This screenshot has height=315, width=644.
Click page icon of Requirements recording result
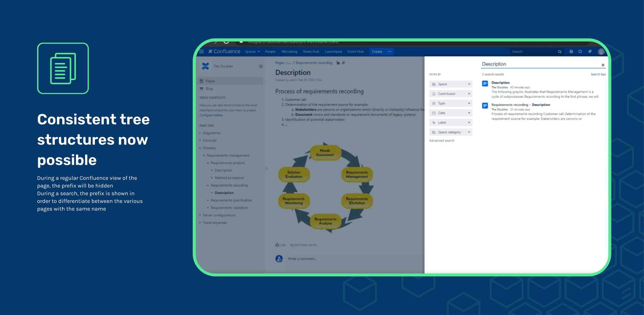(485, 106)
